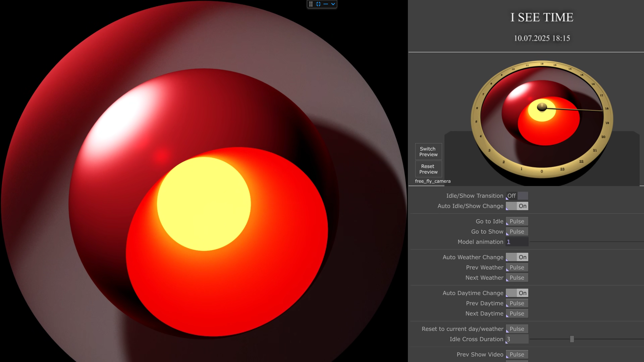Click the exit fullscreen arrows icon
644x362 pixels.
[x=318, y=4]
